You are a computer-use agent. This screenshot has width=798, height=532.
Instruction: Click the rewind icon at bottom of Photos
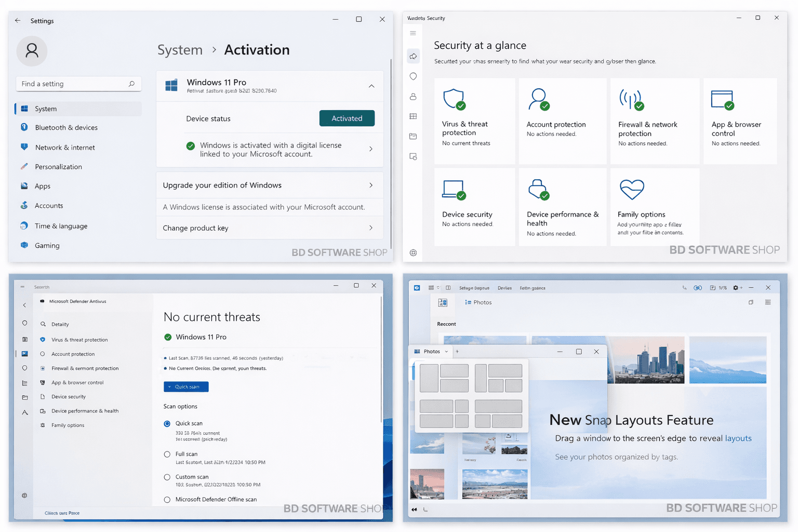[414, 510]
